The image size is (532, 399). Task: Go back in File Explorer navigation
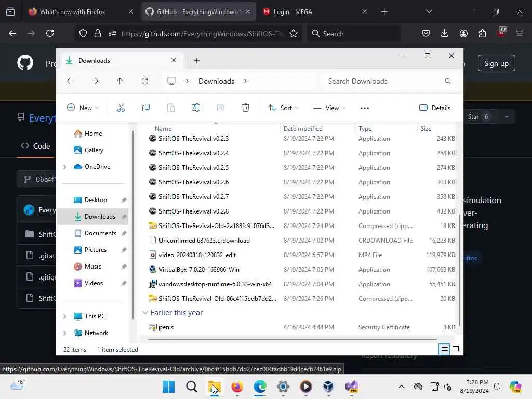point(70,81)
